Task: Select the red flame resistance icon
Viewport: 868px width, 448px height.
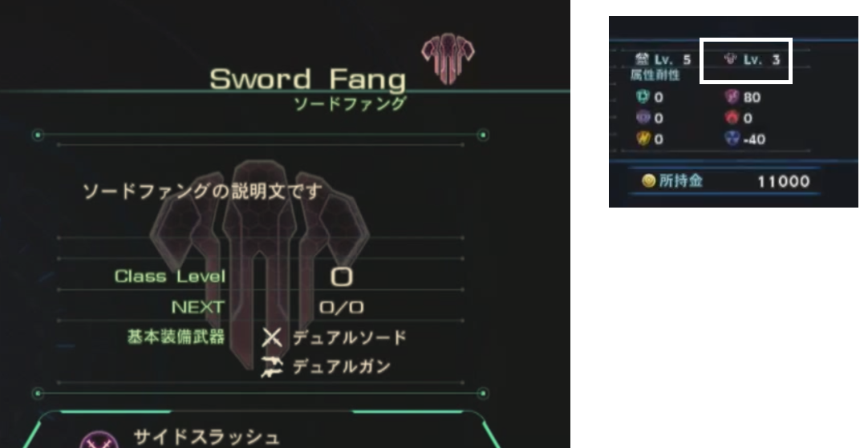Action: 732,117
